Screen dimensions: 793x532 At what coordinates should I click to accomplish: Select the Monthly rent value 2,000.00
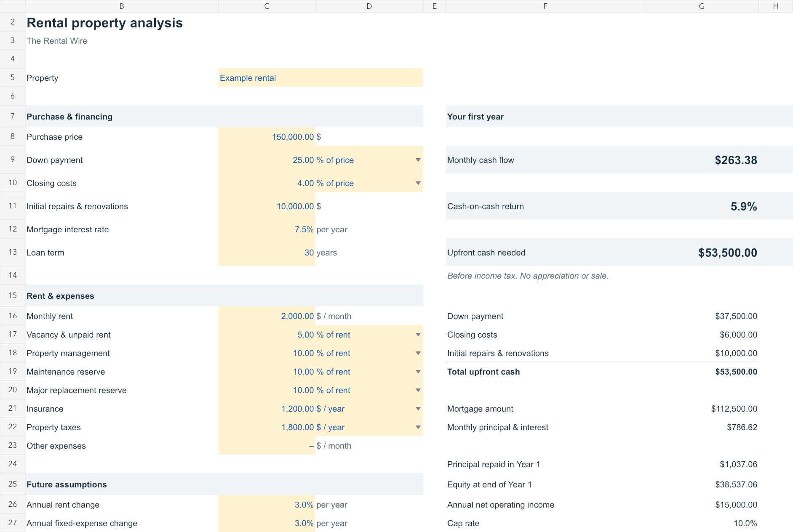[267, 316]
